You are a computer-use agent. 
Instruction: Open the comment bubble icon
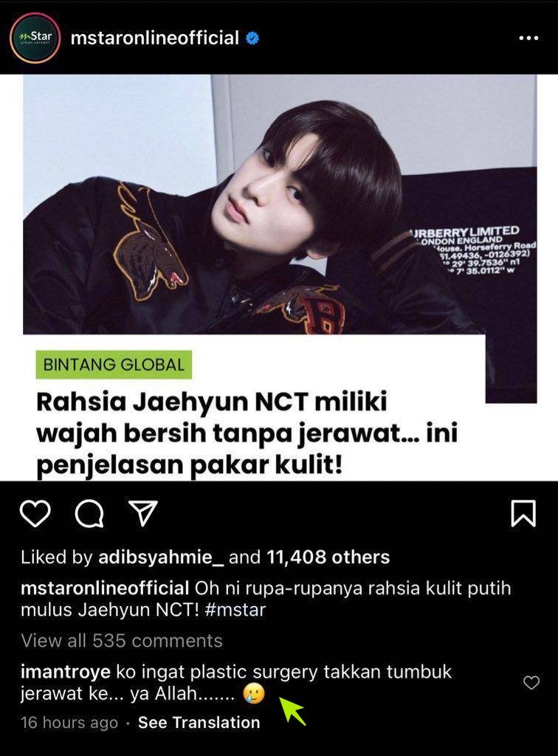89,514
